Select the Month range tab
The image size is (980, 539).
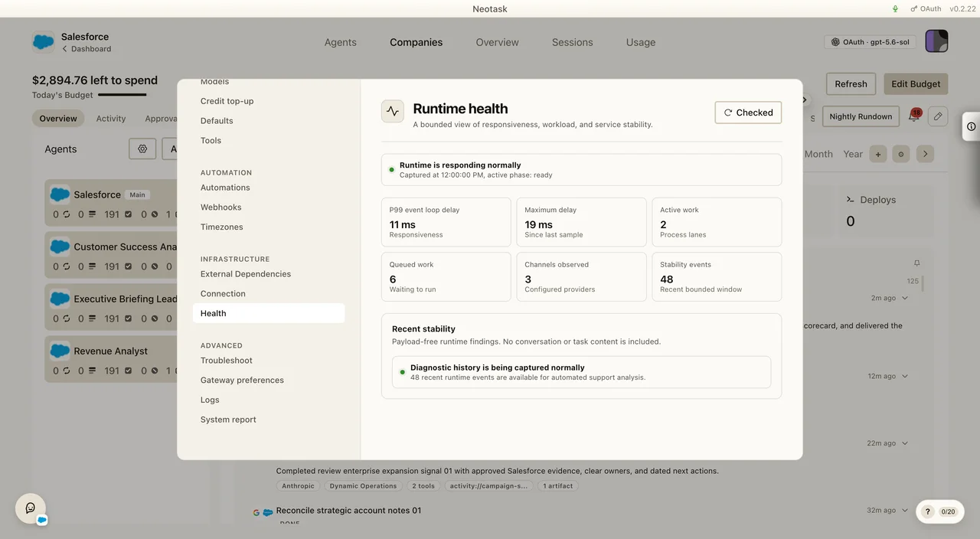point(818,154)
